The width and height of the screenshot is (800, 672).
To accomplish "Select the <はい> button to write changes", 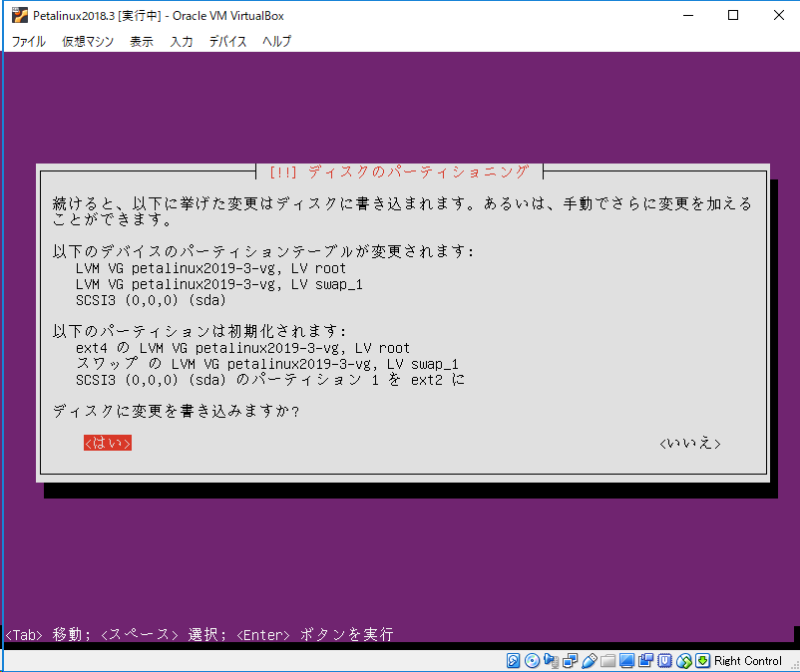I will [107, 444].
